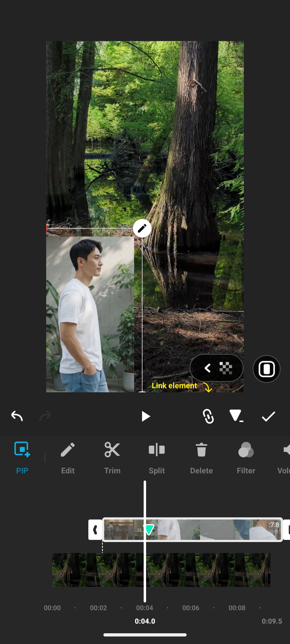Viewport: 290px width, 644px height.
Task: Delete the selected clip
Action: (x=201, y=458)
